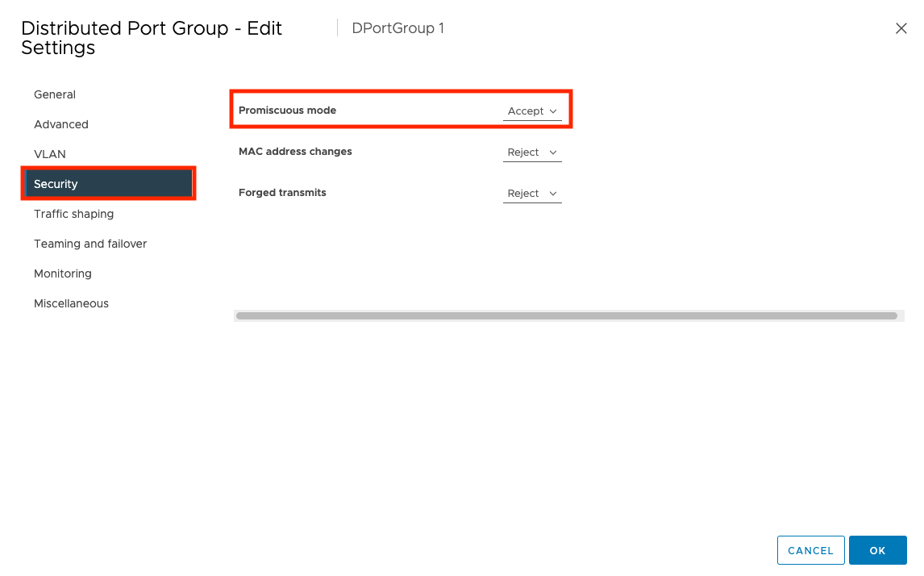Open the MAC address changes dropdown
Screen dimensions: 924x576
[x=531, y=152]
